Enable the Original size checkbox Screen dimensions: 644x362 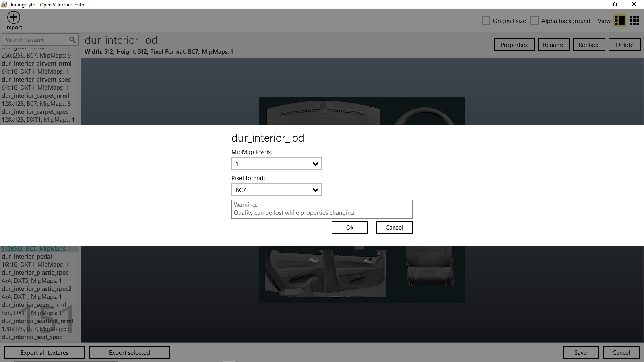coord(486,21)
